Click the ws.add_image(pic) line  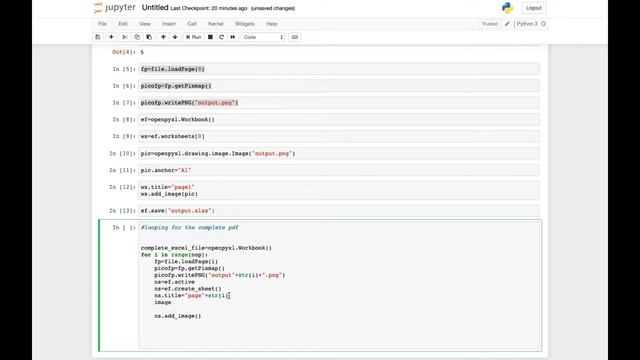click(169, 194)
